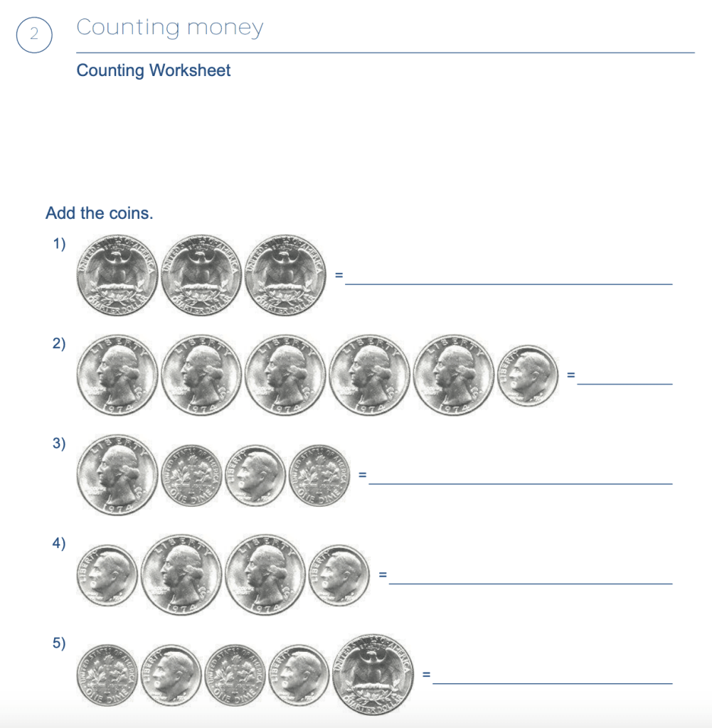Image resolution: width=712 pixels, height=728 pixels.
Task: Click the answer line for question 1
Action: (x=509, y=284)
